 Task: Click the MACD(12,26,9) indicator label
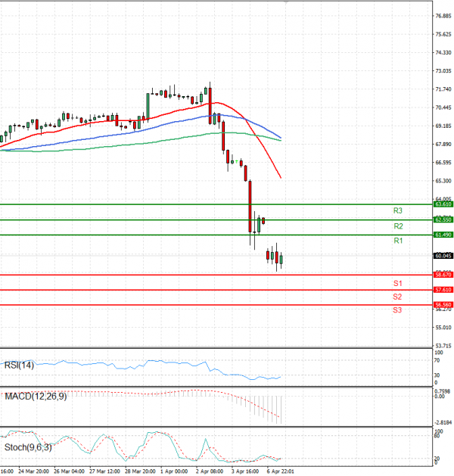(x=36, y=397)
